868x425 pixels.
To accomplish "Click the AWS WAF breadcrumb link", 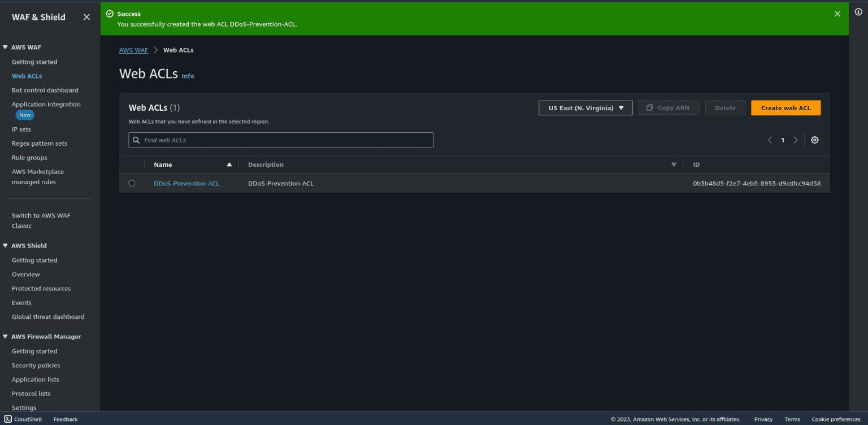I will (133, 50).
